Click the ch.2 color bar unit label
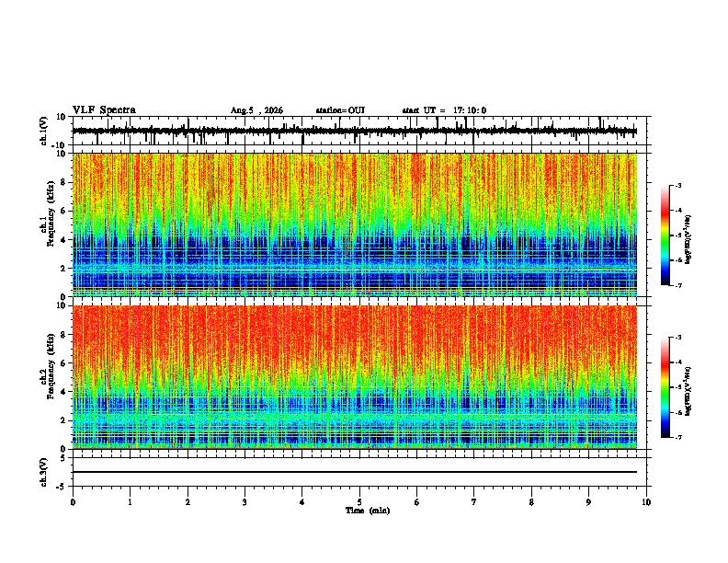This screenshot has width=728, height=563. click(x=688, y=392)
